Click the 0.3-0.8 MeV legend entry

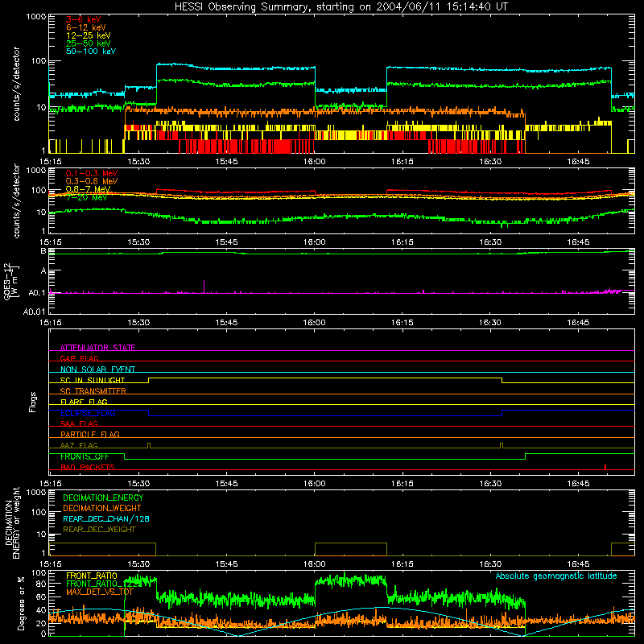(x=92, y=181)
